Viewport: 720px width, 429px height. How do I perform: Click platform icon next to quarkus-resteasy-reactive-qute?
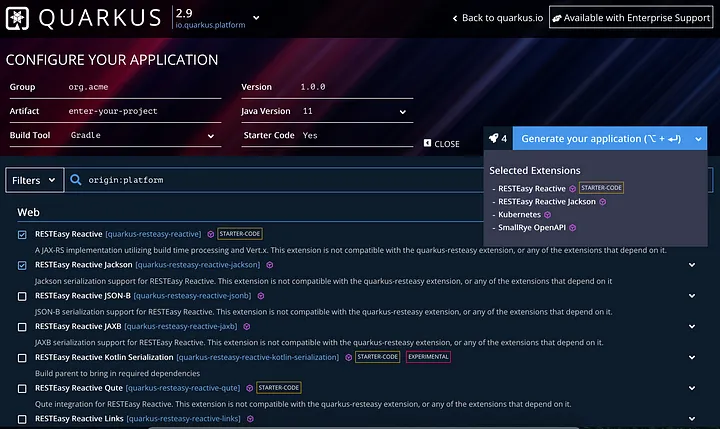click(x=249, y=389)
